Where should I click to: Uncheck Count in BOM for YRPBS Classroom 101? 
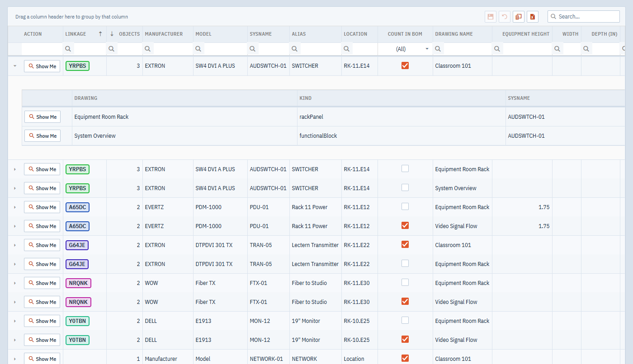tap(405, 65)
